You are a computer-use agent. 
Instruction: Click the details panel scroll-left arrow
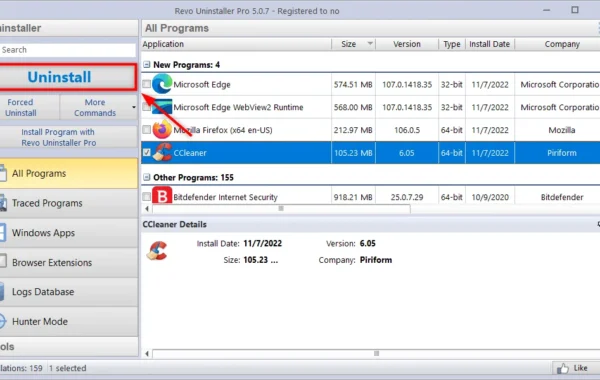[x=147, y=353]
